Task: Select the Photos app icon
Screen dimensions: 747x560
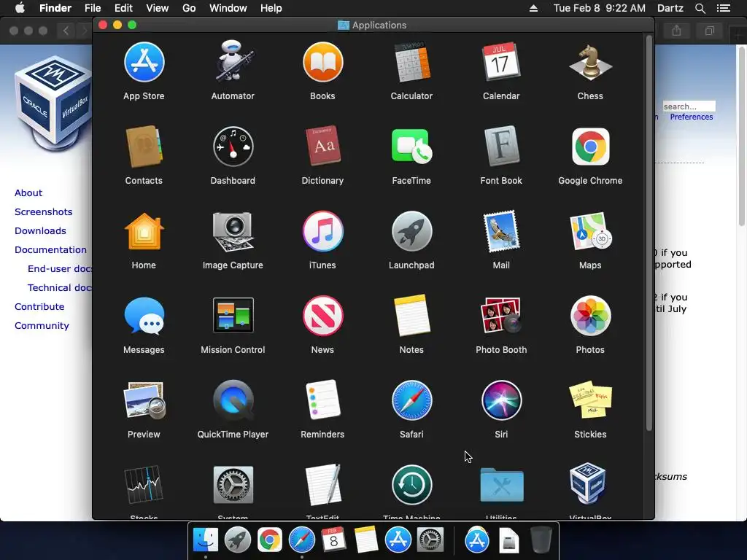Action: (590, 316)
